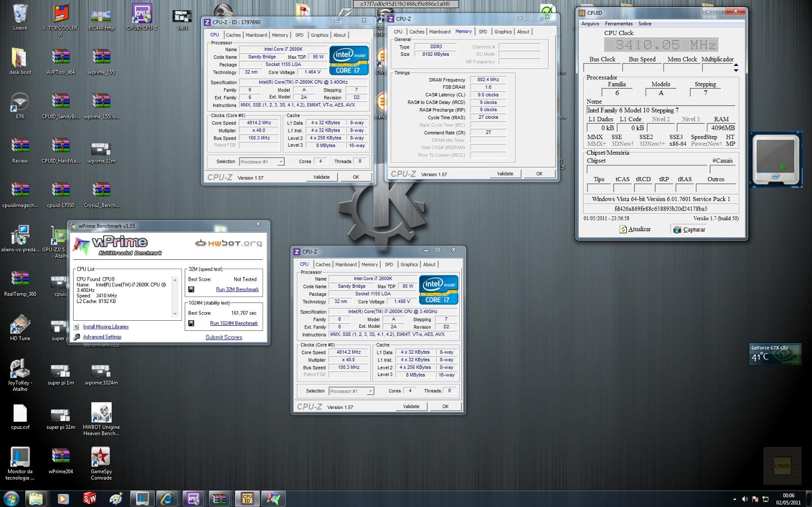Show hidden system tray icons arrow
This screenshot has height=507, width=812.
click(734, 499)
